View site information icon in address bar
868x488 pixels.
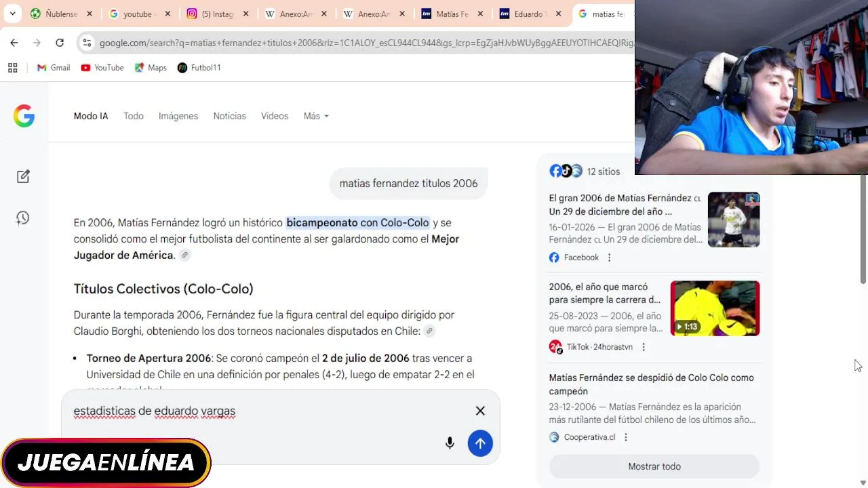pos(87,43)
